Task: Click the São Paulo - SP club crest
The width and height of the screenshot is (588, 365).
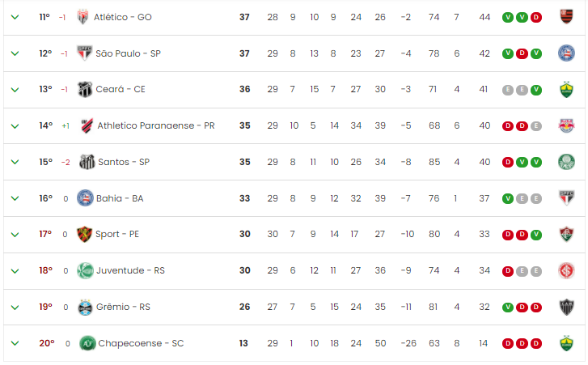Action: pyautogui.click(x=84, y=53)
